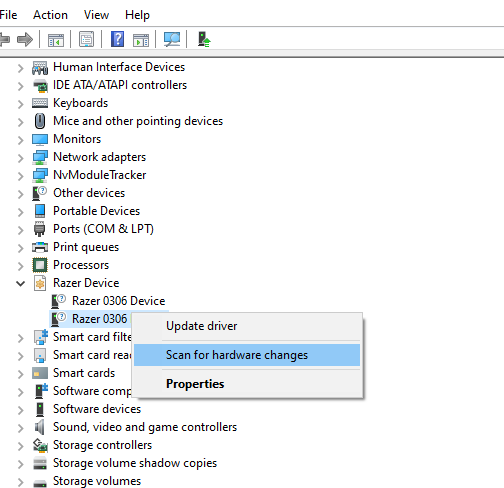Click the NvModuleTracker category icon
Screen dimensions: 504x488
pyautogui.click(x=40, y=175)
